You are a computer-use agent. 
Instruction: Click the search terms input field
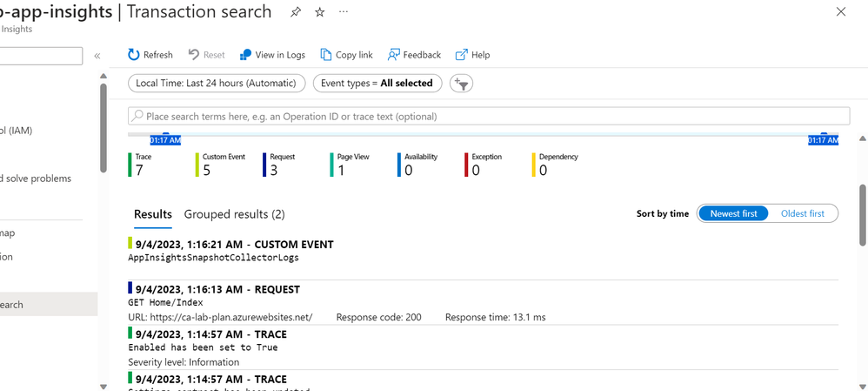pyautogui.click(x=488, y=116)
